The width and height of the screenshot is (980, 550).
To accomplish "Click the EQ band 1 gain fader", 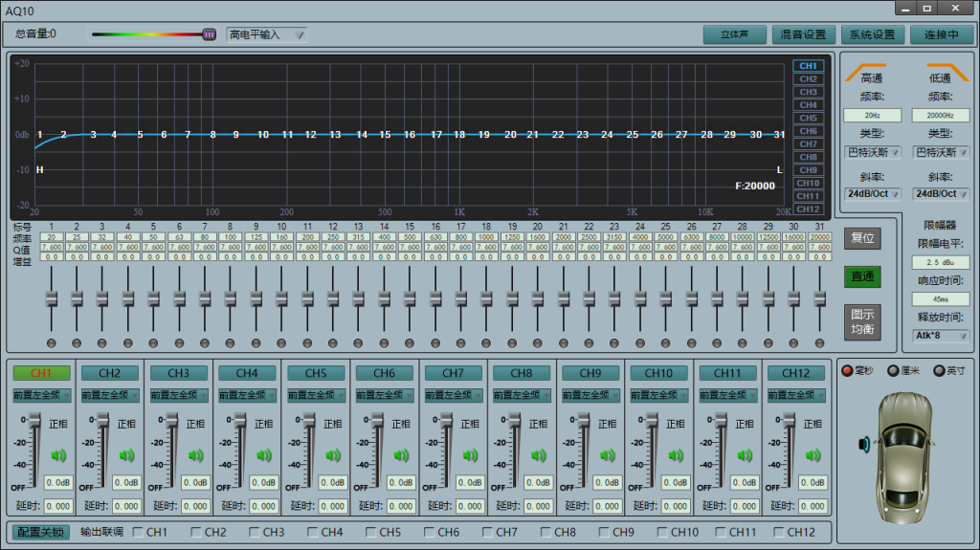I will point(52,298).
